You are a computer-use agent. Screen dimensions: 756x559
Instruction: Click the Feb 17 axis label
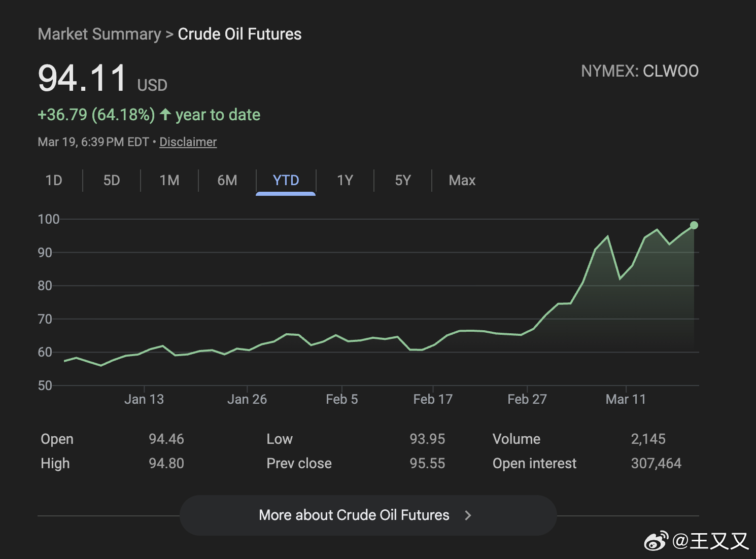433,399
